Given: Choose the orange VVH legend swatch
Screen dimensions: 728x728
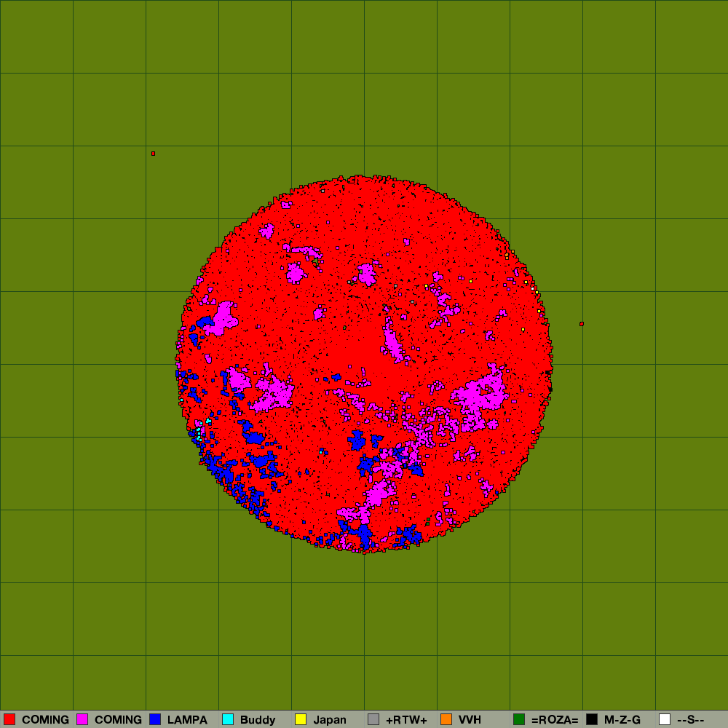Looking at the screenshot, I should pyautogui.click(x=446, y=719).
